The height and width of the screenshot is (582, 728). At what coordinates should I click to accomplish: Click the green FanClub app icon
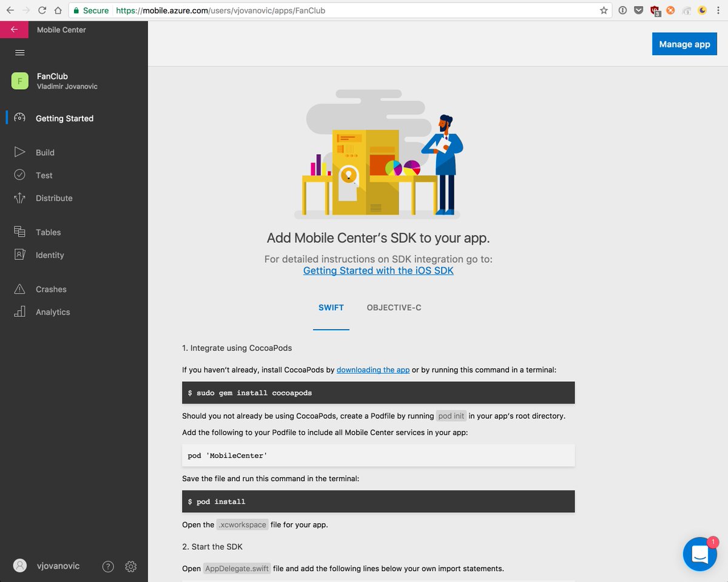pyautogui.click(x=20, y=81)
